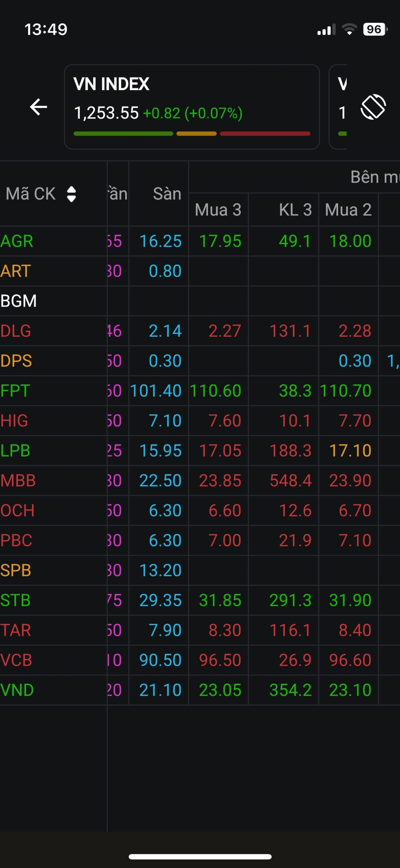Image resolution: width=400 pixels, height=868 pixels.
Task: Click MBB KL 3 volume 548.4
Action: (x=291, y=481)
